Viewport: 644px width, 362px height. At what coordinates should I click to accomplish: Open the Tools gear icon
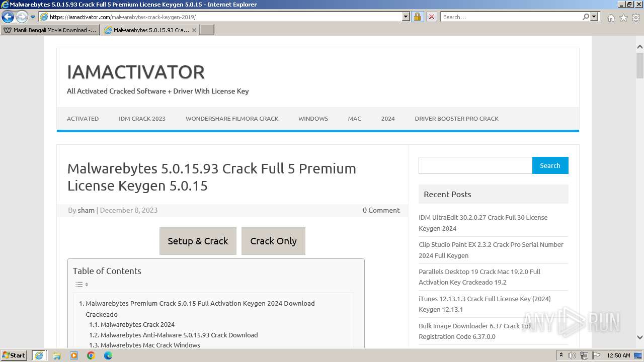pos(636,18)
